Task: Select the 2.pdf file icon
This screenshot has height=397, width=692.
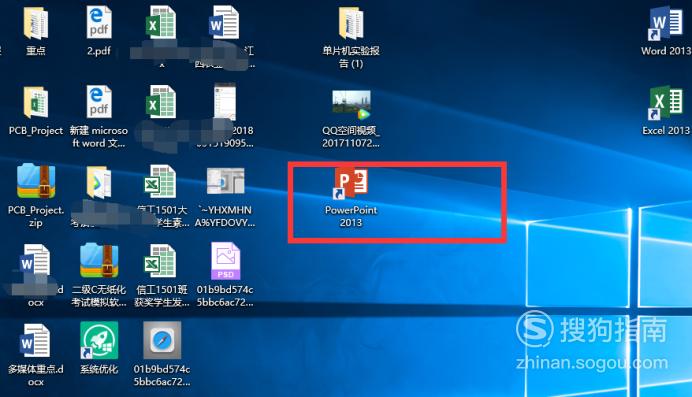Action: tap(99, 23)
